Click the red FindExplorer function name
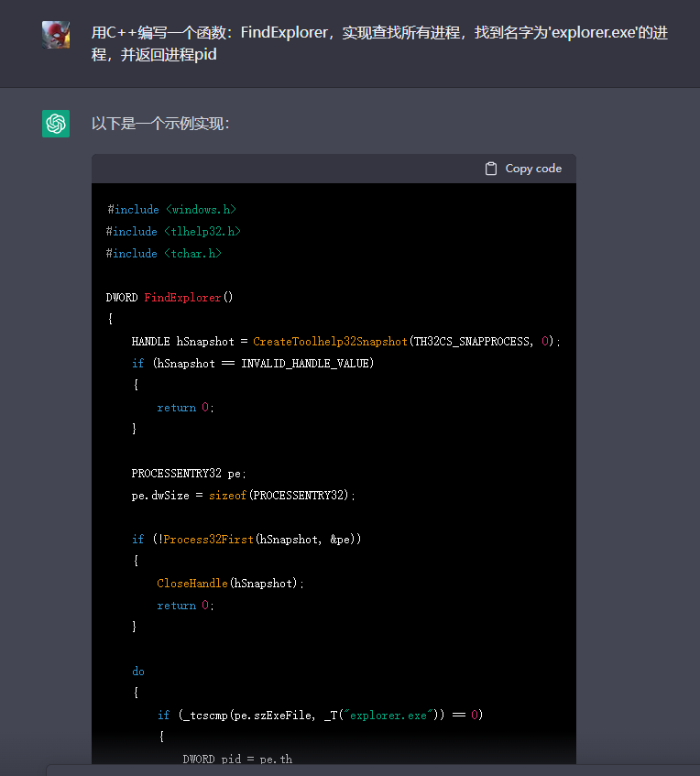Image resolution: width=700 pixels, height=776 pixels. 182,298
